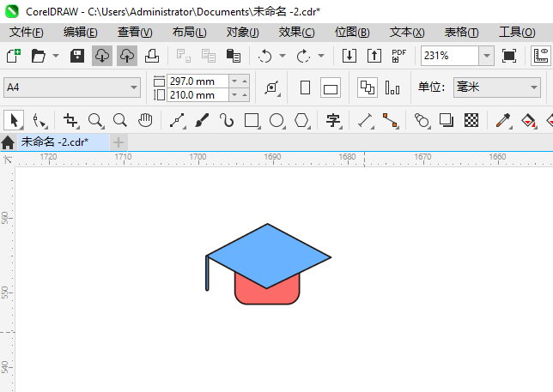This screenshot has height=392, width=553.
Task: Add a new document with plus tab
Action: pyautogui.click(x=118, y=142)
